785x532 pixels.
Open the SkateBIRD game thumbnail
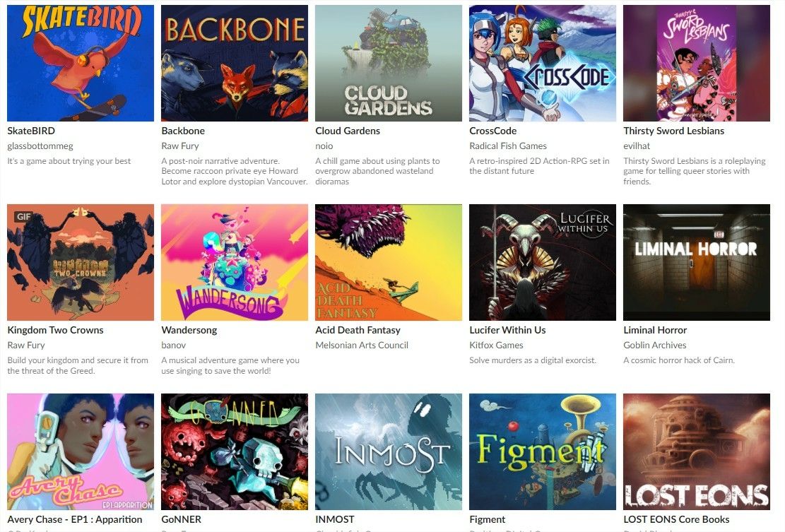coord(81,63)
